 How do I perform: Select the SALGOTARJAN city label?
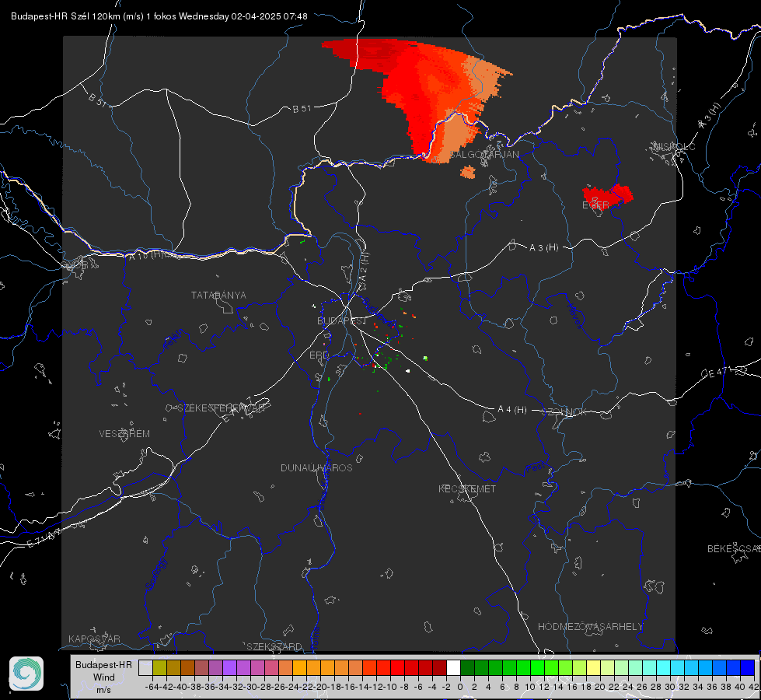[x=485, y=155]
